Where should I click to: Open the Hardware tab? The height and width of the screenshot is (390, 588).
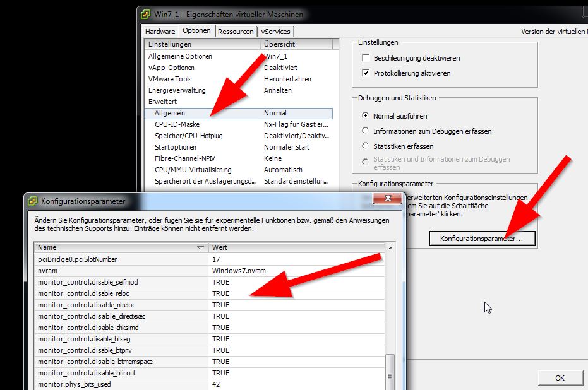[160, 32]
